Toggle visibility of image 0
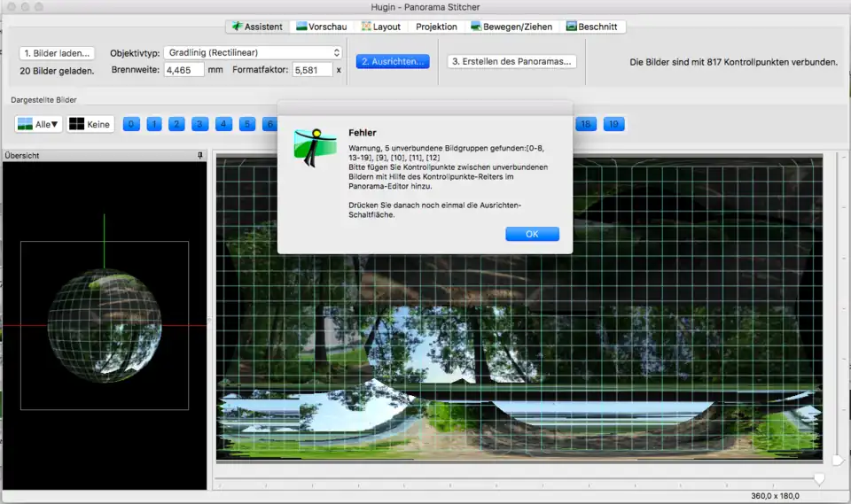 coord(131,124)
